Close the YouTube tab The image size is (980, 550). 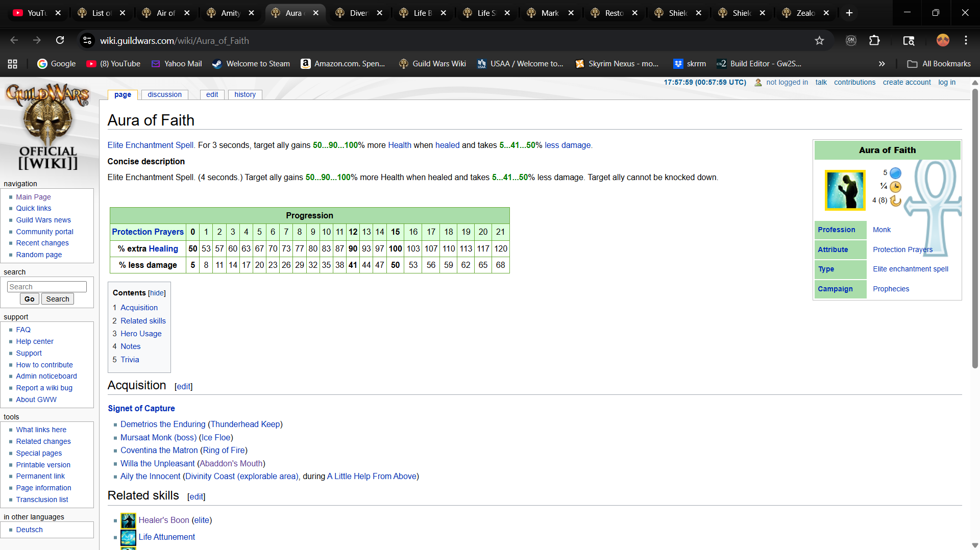58,13
